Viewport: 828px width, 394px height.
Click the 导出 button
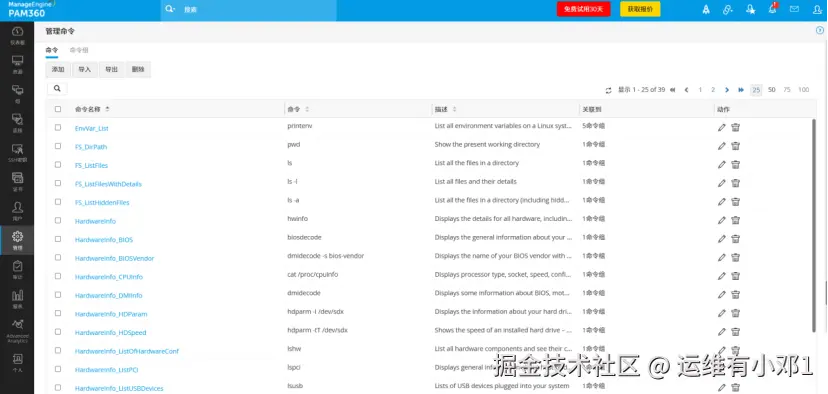click(111, 70)
